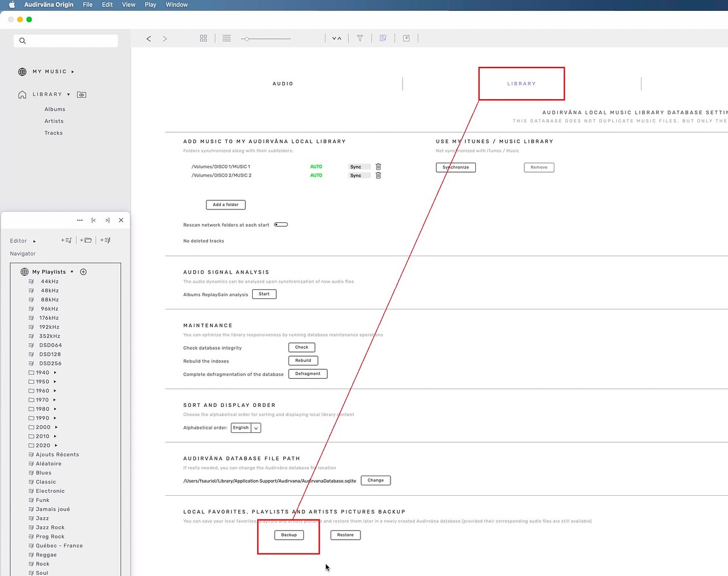Click the My Music globe icon

pos(22,72)
